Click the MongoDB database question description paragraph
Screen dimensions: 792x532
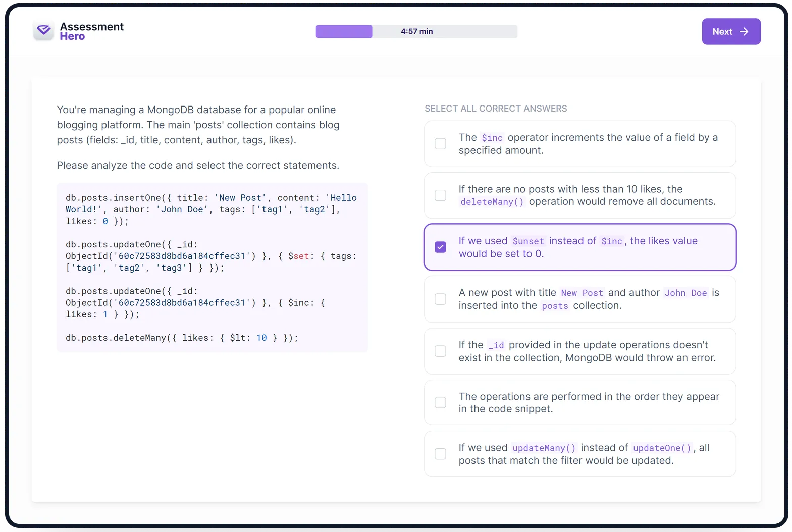coord(198,125)
